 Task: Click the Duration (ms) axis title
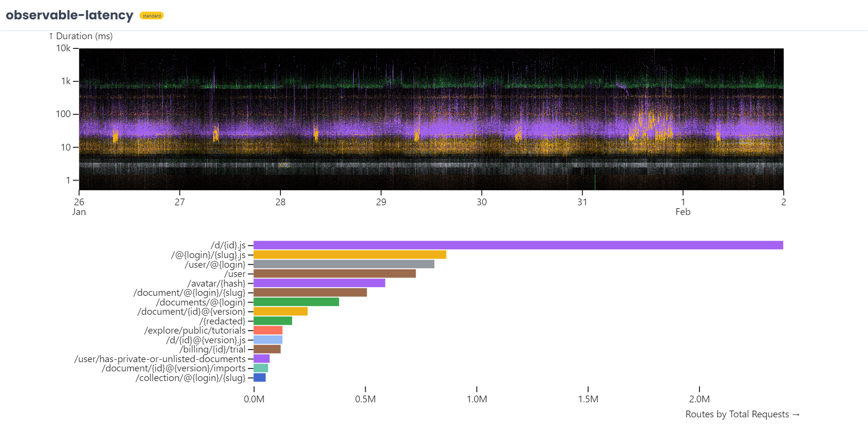tap(80, 36)
